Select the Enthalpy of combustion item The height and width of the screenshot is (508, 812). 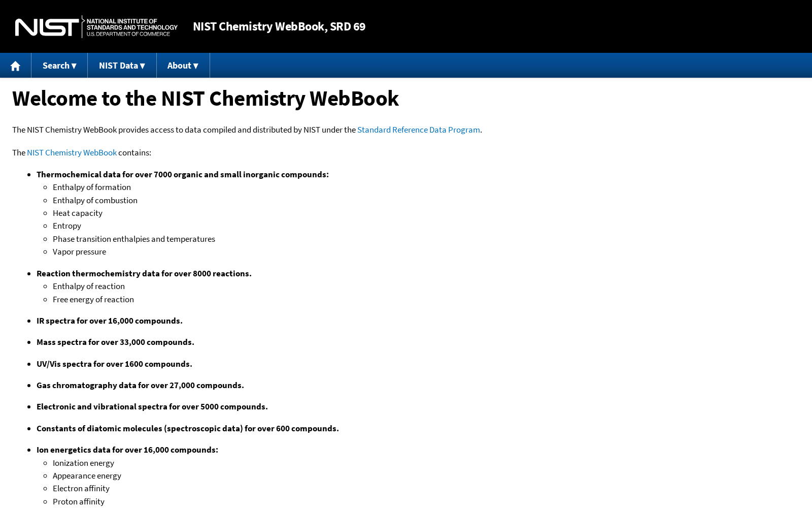pyautogui.click(x=95, y=200)
